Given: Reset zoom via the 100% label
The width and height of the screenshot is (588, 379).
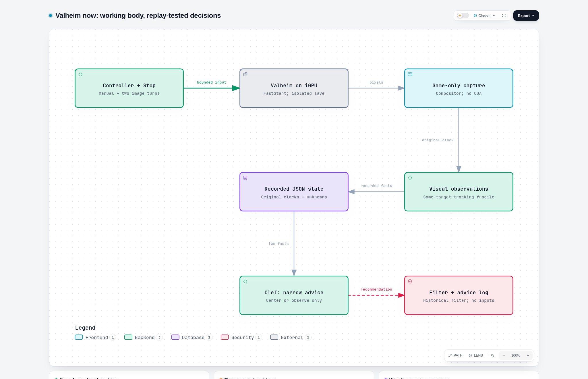Looking at the screenshot, I should [516, 355].
